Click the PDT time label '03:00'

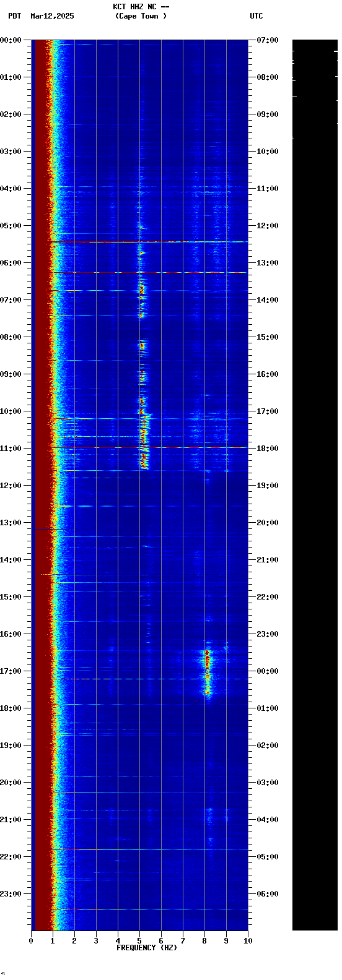tap(11, 152)
